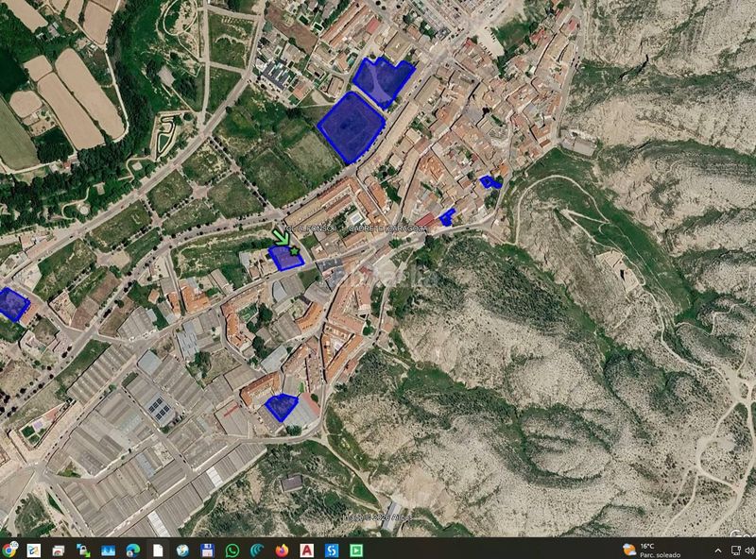Click the green star placemark on map
This screenshot has width=756, height=559.
pos(294,251)
